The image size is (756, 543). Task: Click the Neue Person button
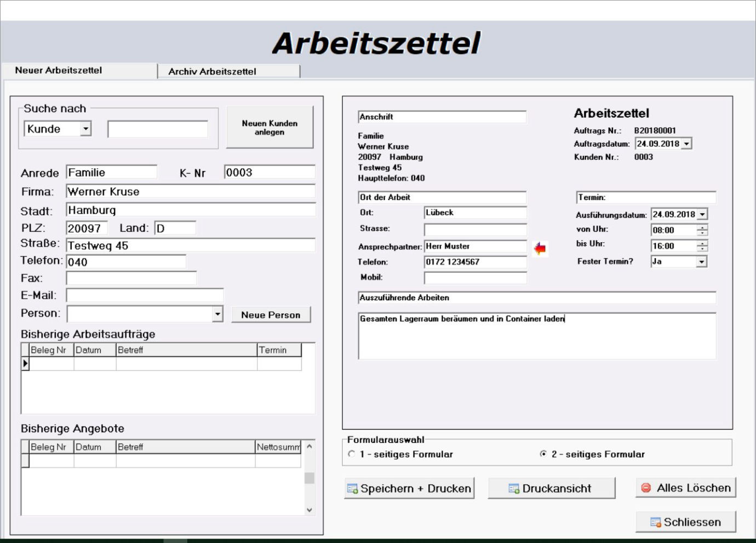click(271, 315)
